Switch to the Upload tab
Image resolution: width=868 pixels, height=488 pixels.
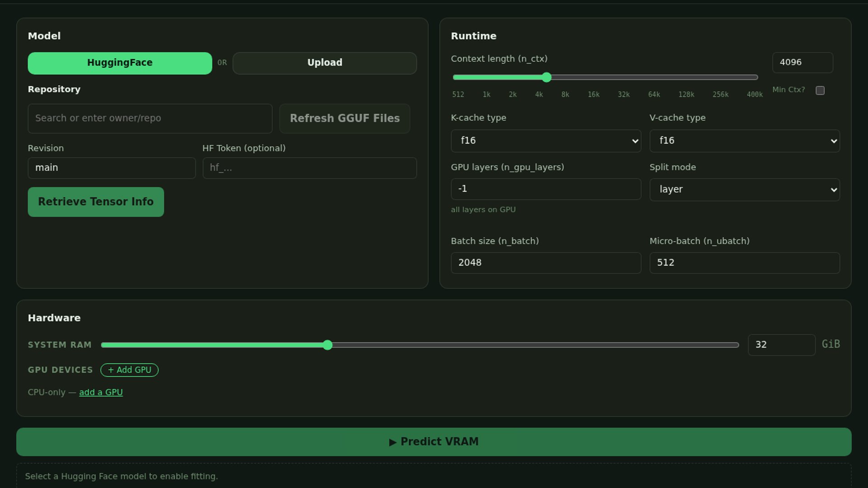325,63
